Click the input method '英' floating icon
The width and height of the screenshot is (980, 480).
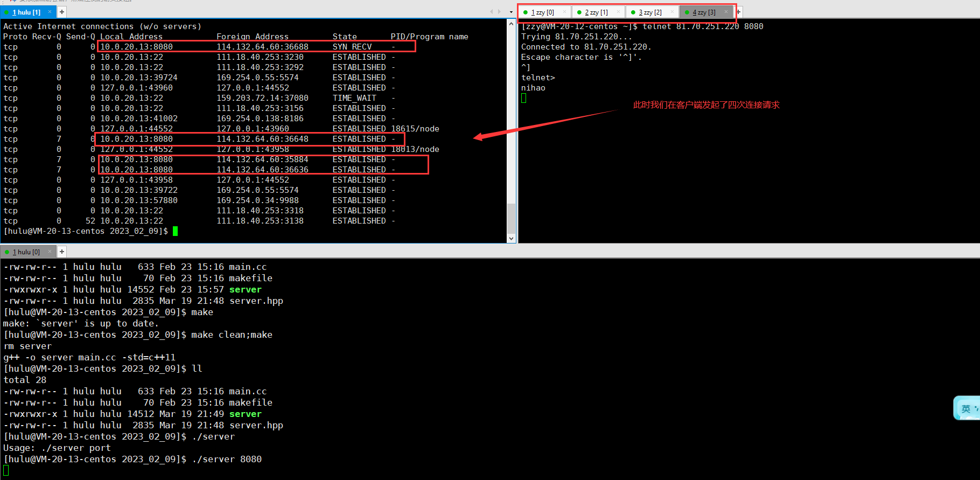click(x=966, y=409)
